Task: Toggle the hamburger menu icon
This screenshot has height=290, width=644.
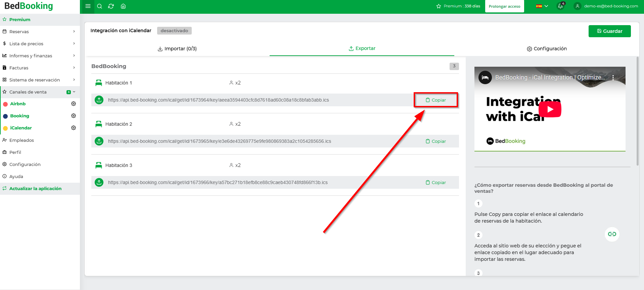Action: pos(88,6)
